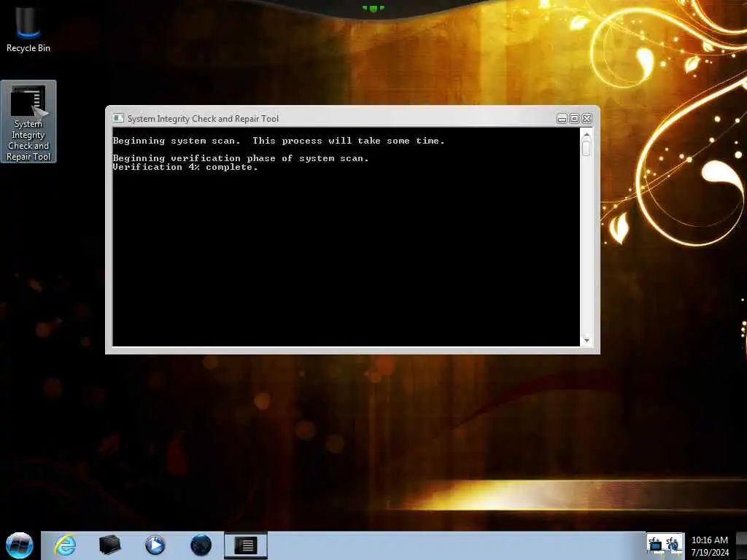Minimize the System Integrity Check and Repair Tool window

[x=562, y=119]
